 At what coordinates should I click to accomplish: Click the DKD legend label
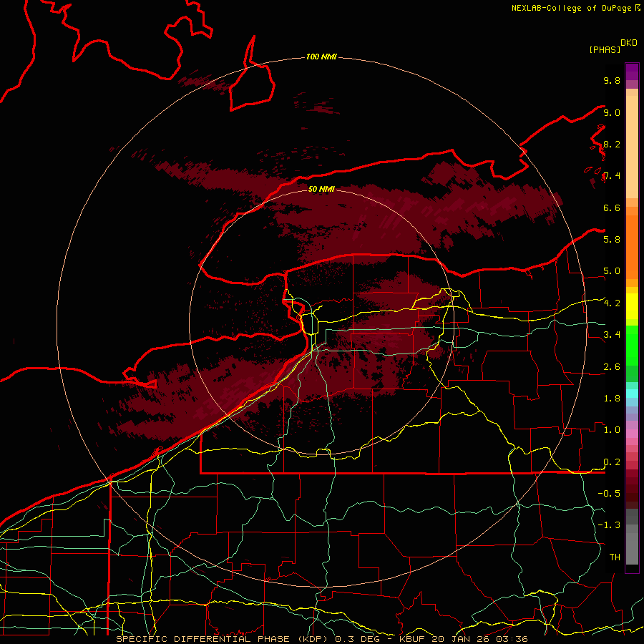(x=629, y=43)
